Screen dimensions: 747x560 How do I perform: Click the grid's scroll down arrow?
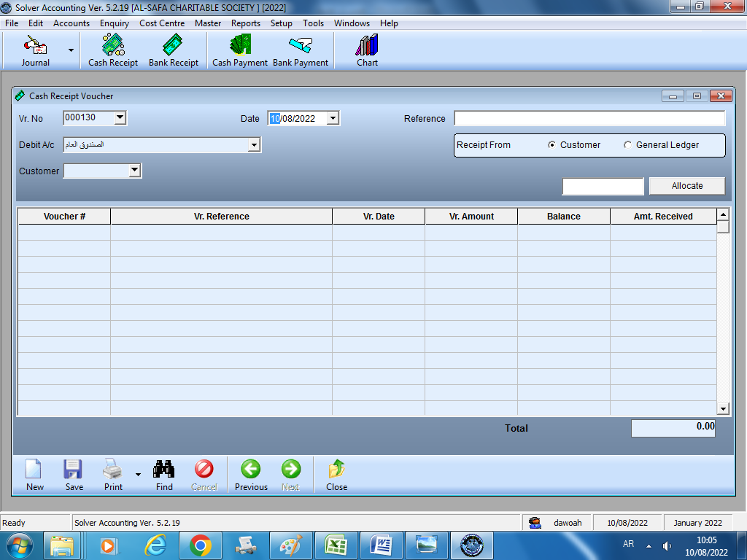[x=723, y=409]
